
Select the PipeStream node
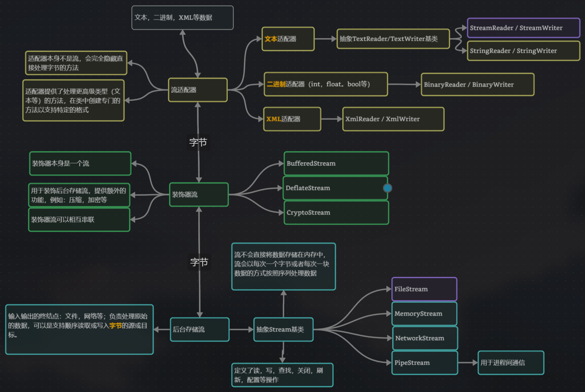424,363
